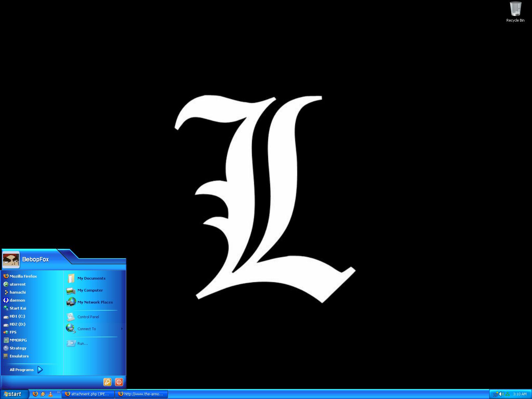Show hidden Quick Launch items chevron
532x399 pixels.
point(59,392)
